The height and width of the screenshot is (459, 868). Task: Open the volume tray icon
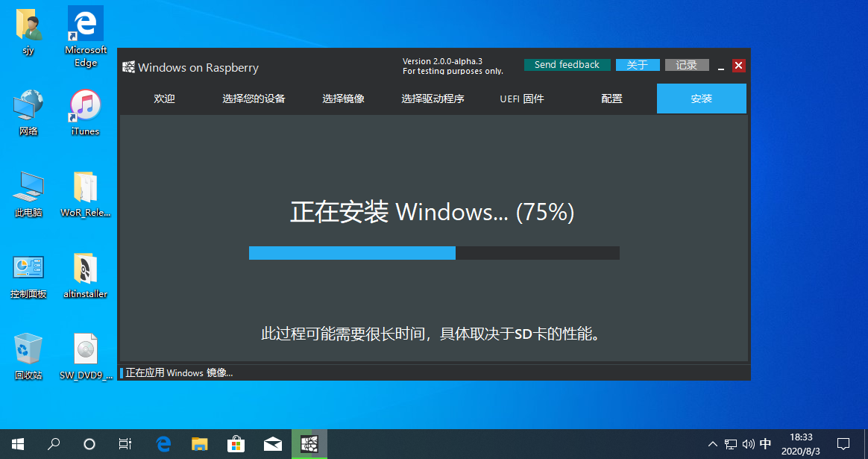click(x=749, y=444)
